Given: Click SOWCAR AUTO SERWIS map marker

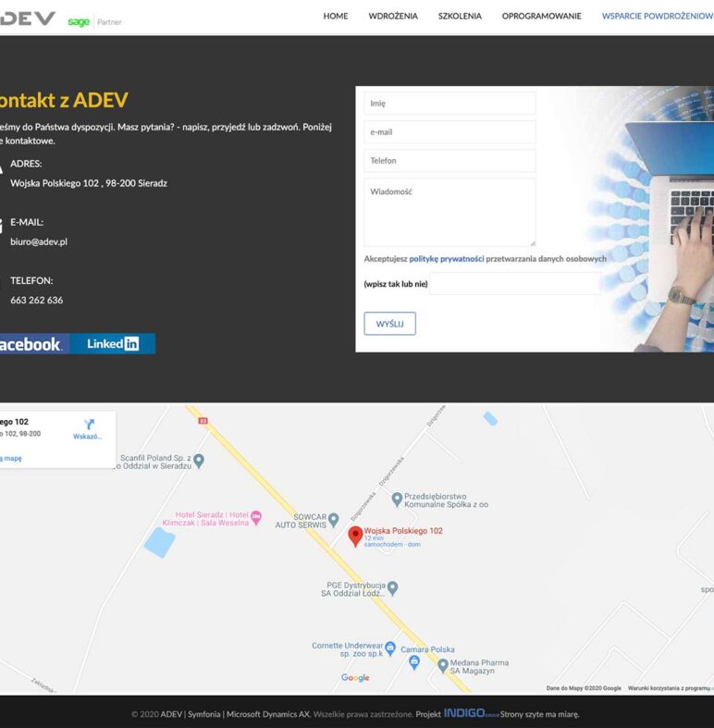Looking at the screenshot, I should coord(333,520).
